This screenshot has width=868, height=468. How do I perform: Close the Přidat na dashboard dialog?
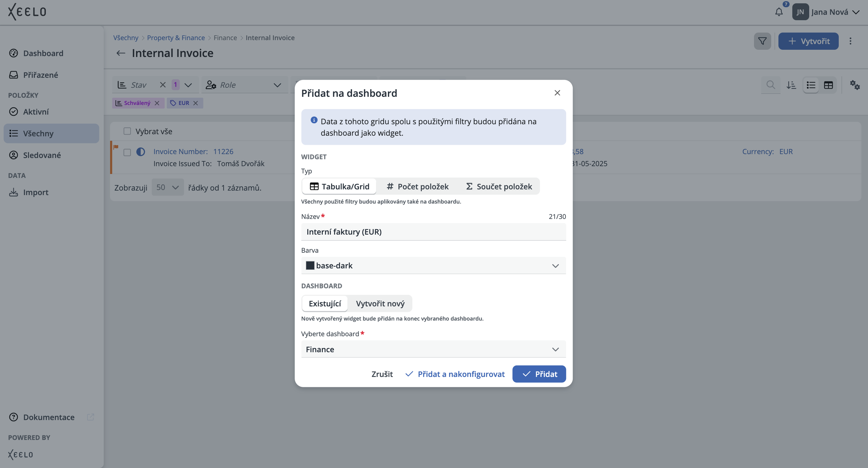[557, 93]
